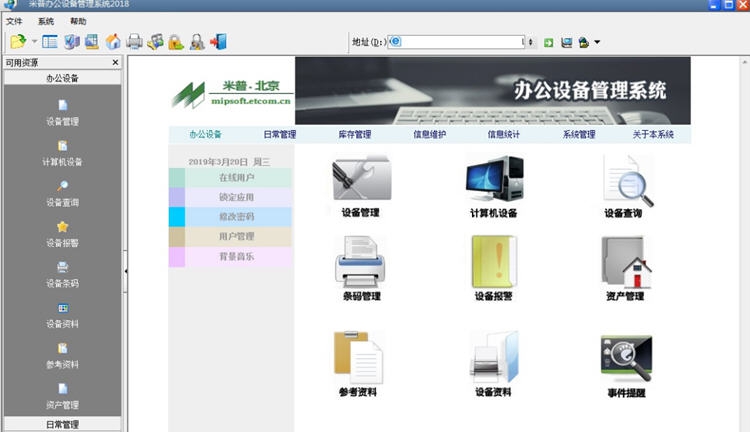The width and height of the screenshot is (750, 432).
Task: Click the printer toolbar icon
Action: 134,42
